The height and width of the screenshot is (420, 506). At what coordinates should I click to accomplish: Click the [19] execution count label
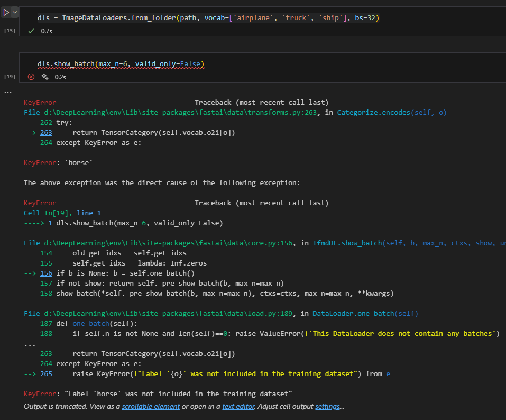click(x=10, y=77)
